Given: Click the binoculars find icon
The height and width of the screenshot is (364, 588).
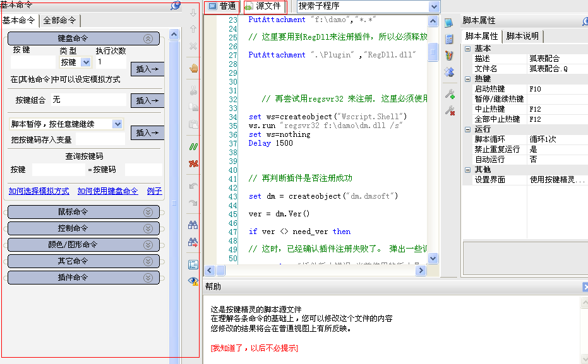Looking at the screenshot, I should 193,225.
